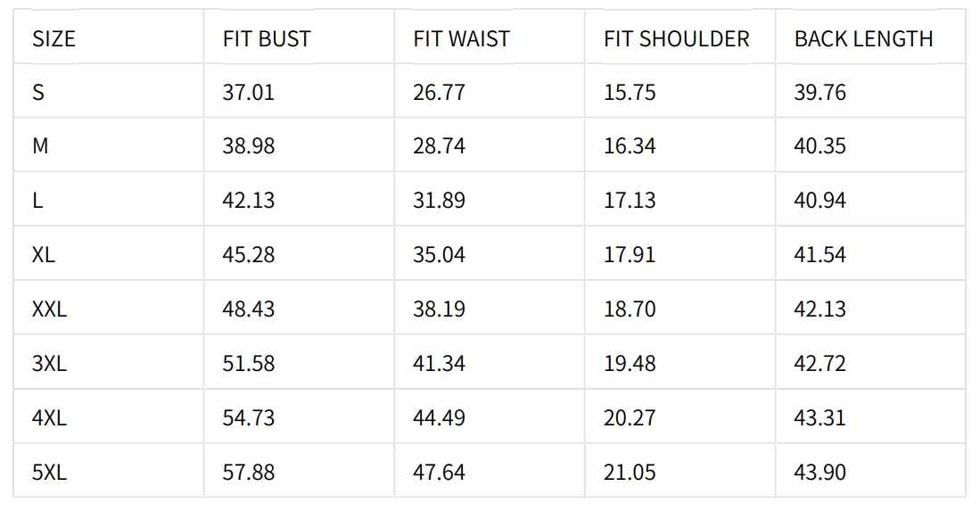Select the 3XL size label

click(x=49, y=364)
